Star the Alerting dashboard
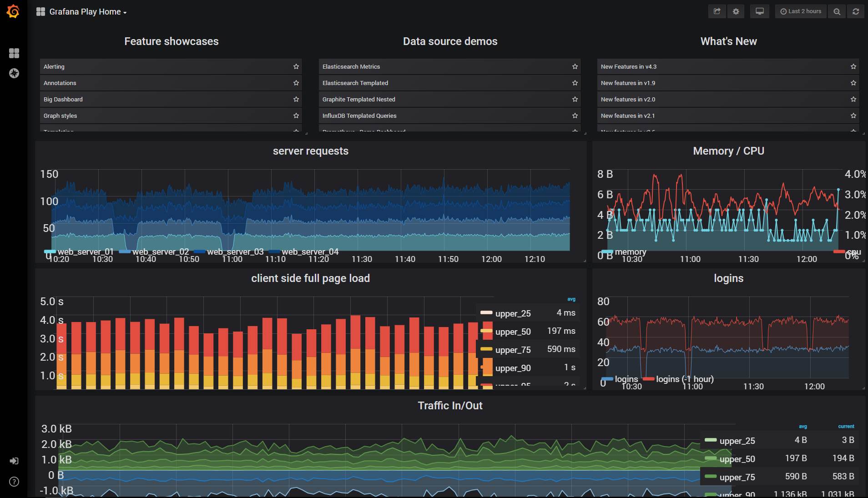This screenshot has height=498, width=868. click(x=296, y=66)
